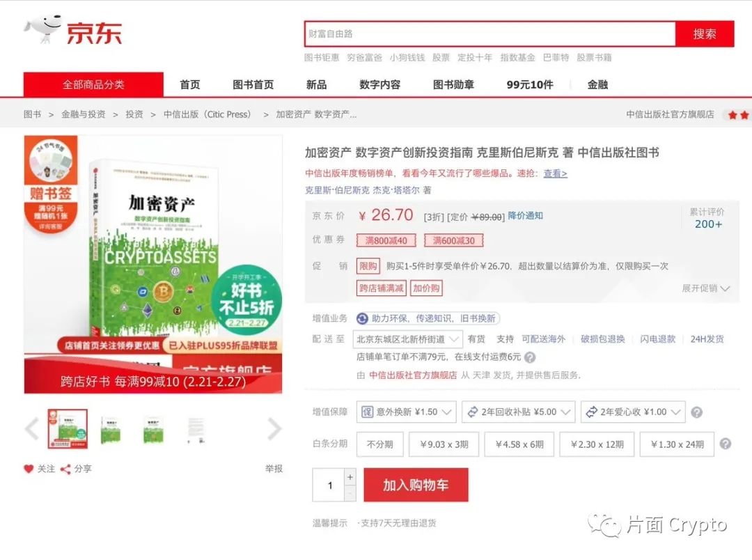Select first selected product thumbnail
This screenshot has height=560, width=752.
(68, 428)
